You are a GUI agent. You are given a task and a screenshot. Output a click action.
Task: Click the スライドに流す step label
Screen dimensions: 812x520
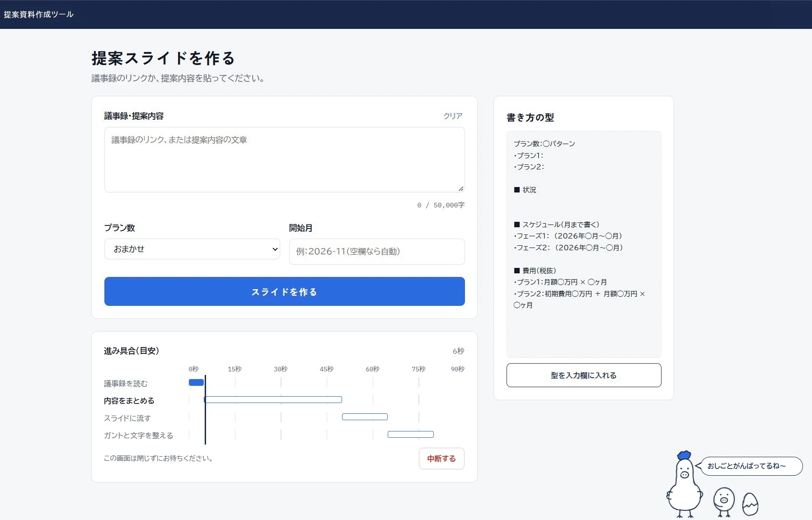pos(127,418)
